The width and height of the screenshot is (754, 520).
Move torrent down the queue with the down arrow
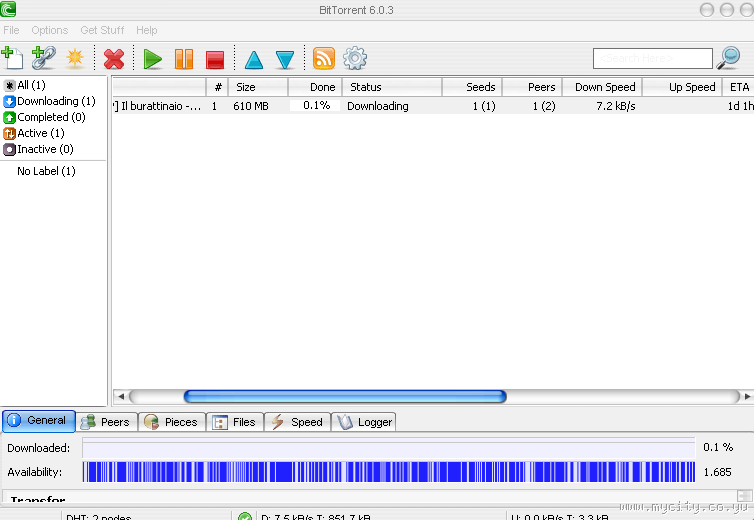[x=285, y=60]
